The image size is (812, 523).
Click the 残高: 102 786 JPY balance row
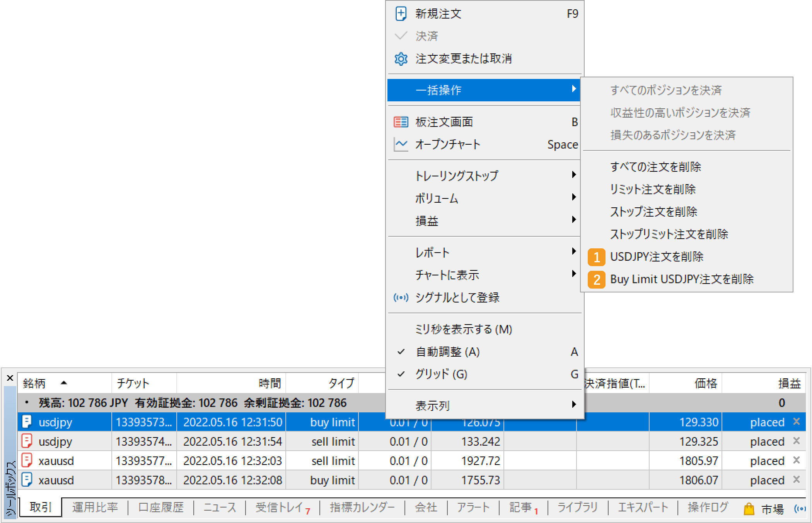pos(412,403)
